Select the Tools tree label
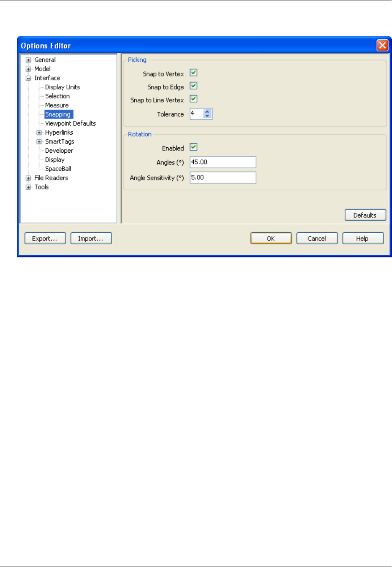Viewport: 392px width, 567px height. pos(41,187)
